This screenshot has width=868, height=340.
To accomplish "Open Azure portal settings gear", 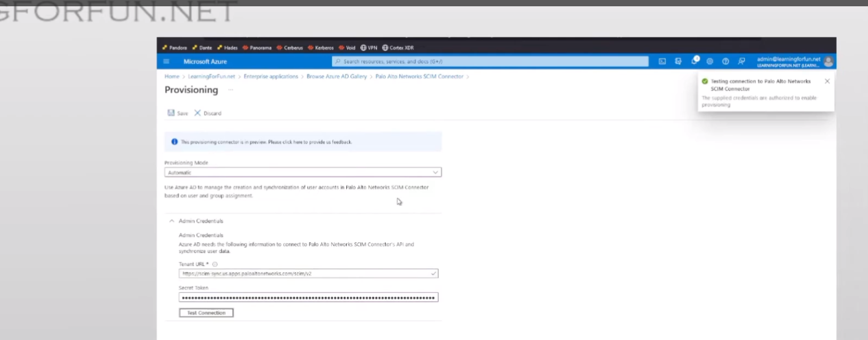I will coord(710,62).
